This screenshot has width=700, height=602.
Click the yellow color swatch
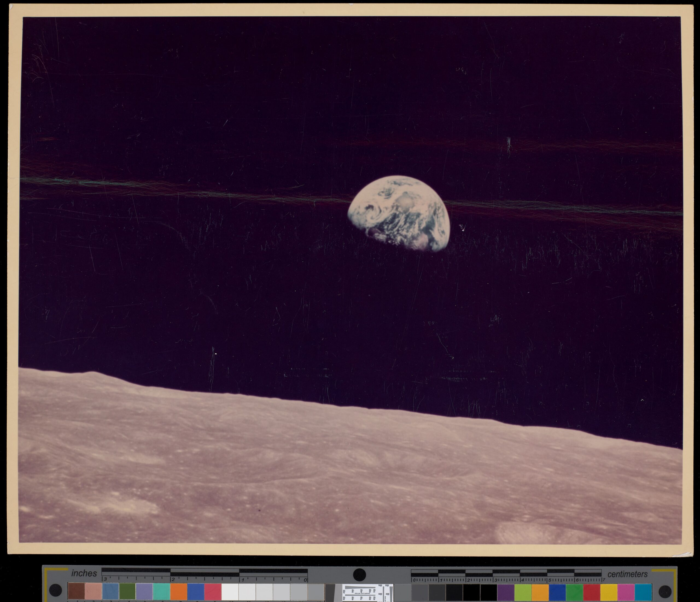click(x=609, y=592)
